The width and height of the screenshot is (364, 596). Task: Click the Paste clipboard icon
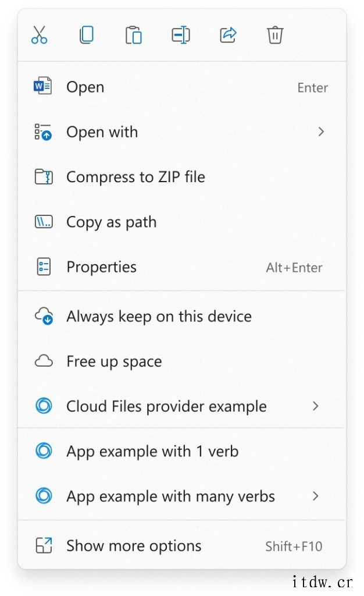pos(134,35)
